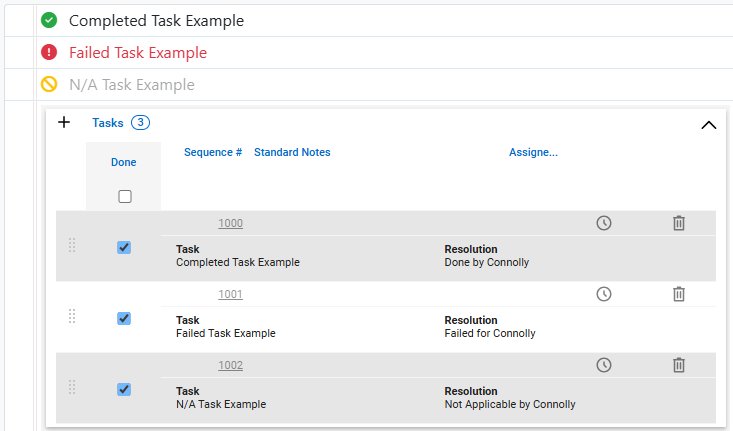Delete task 1002 using trash icon
The height and width of the screenshot is (431, 733).
[679, 365]
